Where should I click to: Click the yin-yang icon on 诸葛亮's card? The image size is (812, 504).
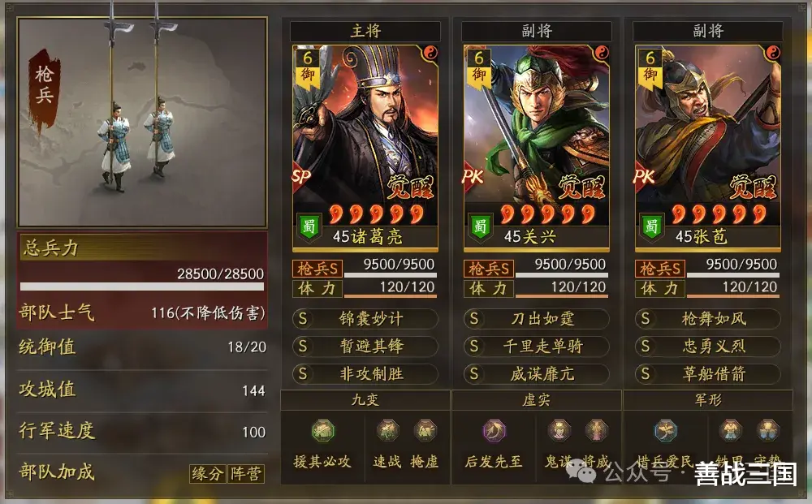coord(430,53)
